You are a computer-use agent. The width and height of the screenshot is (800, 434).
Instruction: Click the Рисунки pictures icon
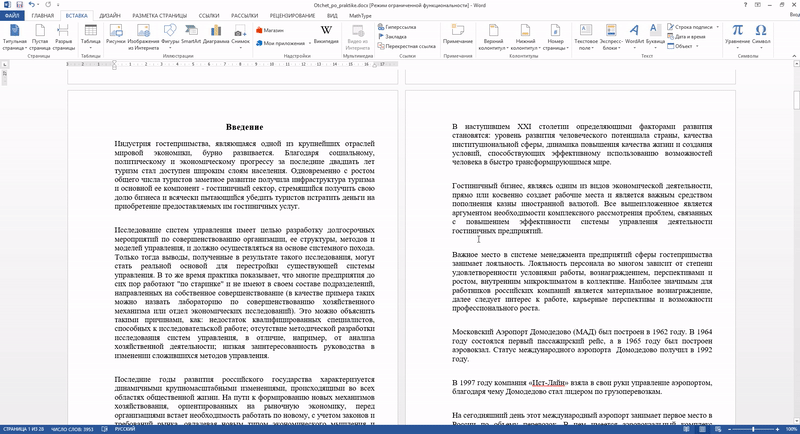116,31
